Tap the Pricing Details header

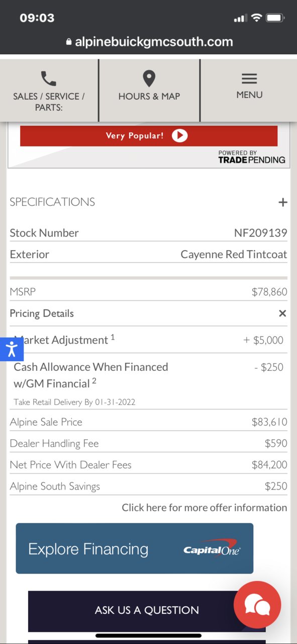(42, 313)
